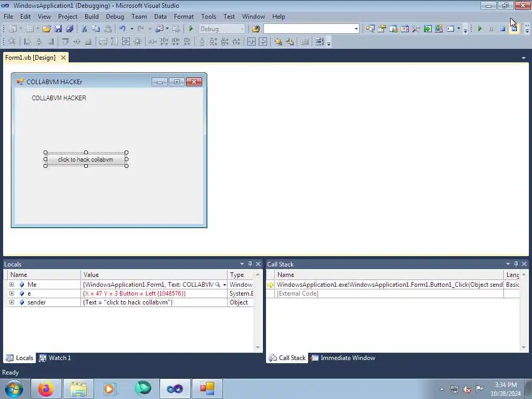
Task: Copy selection using the toolbar copy icon
Action: [96, 29]
